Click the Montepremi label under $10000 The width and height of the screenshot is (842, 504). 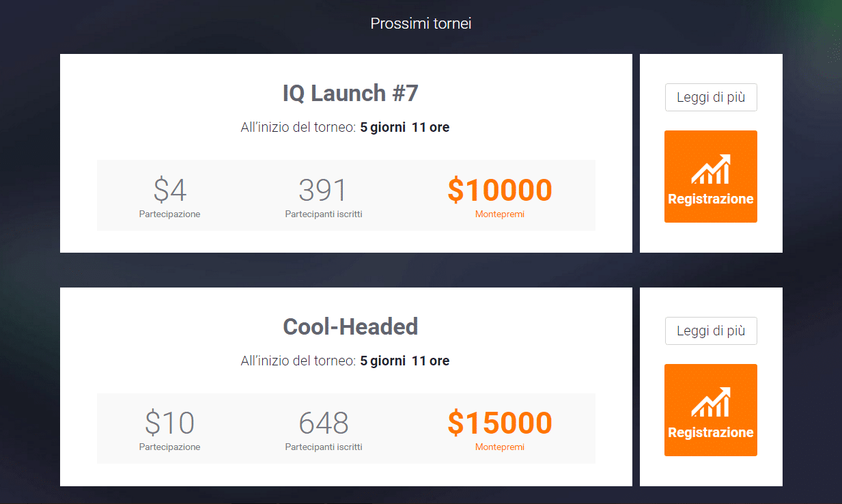500,214
